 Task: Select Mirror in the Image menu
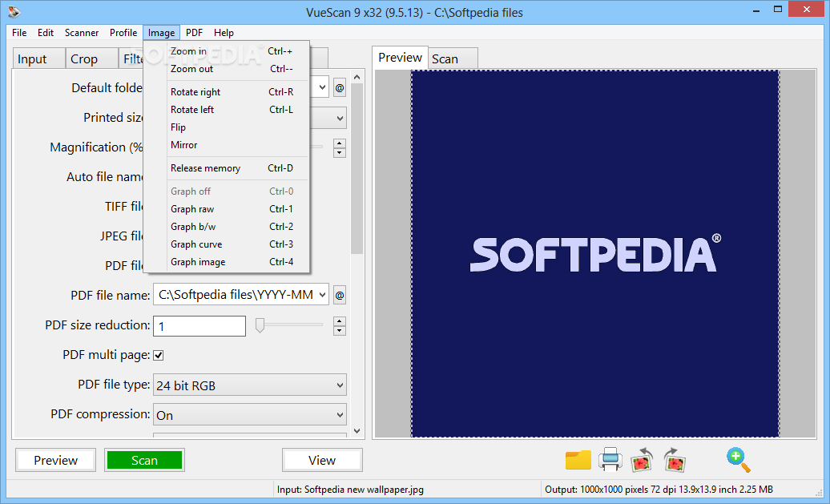(227, 145)
